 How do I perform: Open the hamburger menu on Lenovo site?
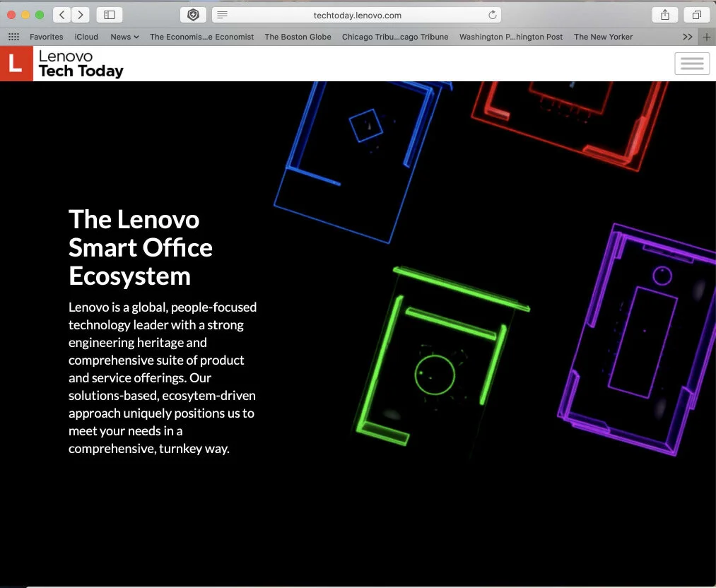(692, 64)
